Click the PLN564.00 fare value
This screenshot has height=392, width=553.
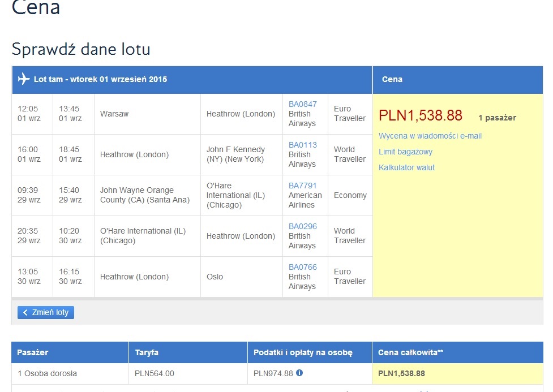click(155, 373)
